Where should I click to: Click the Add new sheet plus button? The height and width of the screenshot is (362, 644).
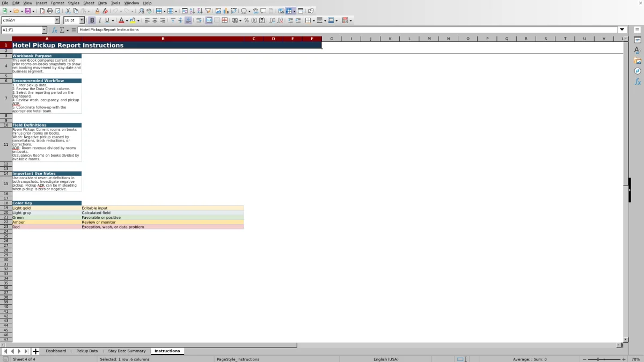click(x=35, y=351)
